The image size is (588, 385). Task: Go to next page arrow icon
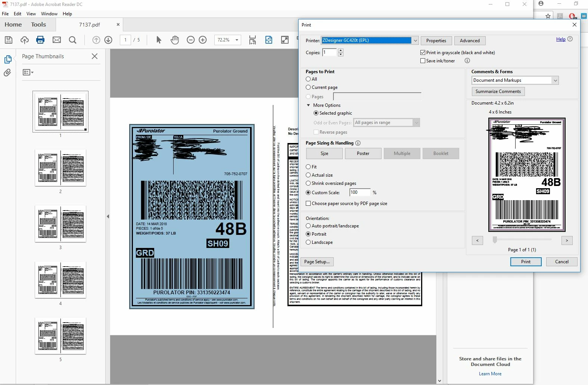pyautogui.click(x=108, y=40)
